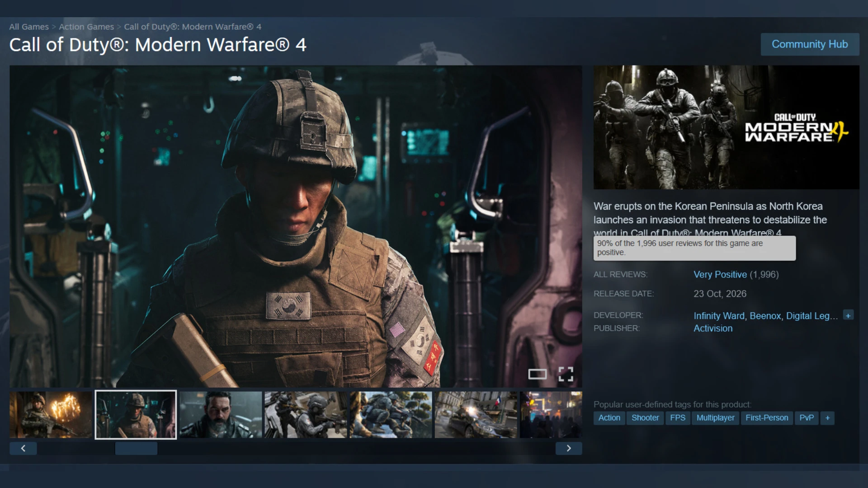The width and height of the screenshot is (868, 488).
Task: Browse the PvP tag
Action: pyautogui.click(x=806, y=418)
